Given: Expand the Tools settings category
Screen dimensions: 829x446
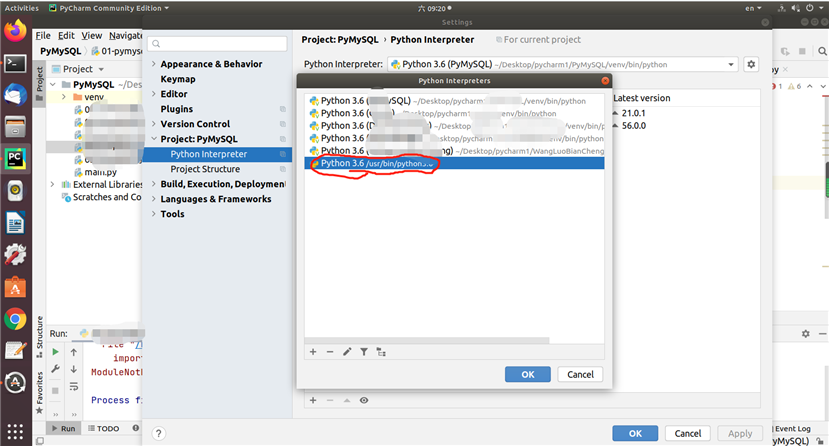Looking at the screenshot, I should 154,214.
